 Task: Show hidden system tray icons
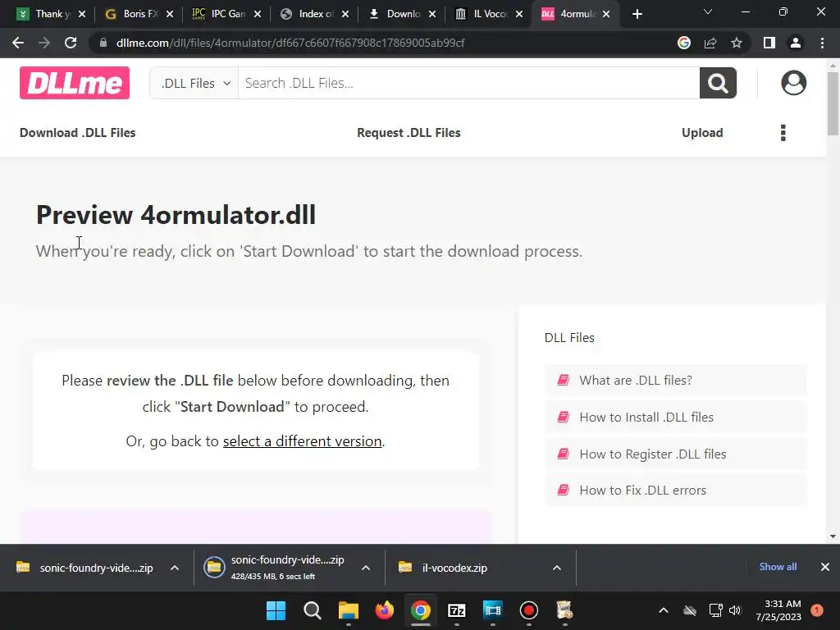tap(663, 610)
